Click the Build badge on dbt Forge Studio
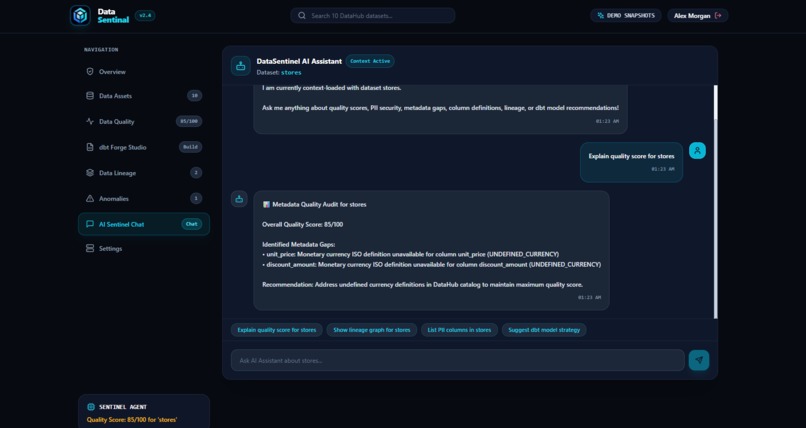The height and width of the screenshot is (428, 806). (190, 147)
